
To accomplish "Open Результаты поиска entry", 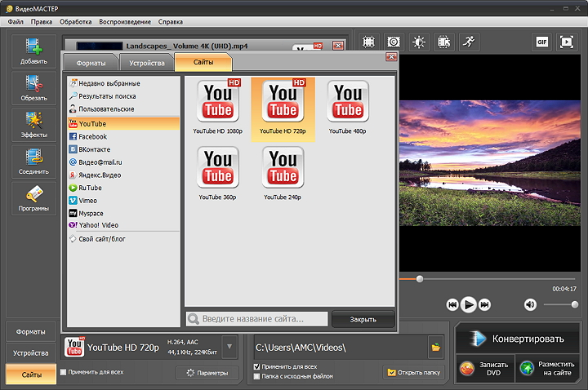I will click(x=124, y=96).
